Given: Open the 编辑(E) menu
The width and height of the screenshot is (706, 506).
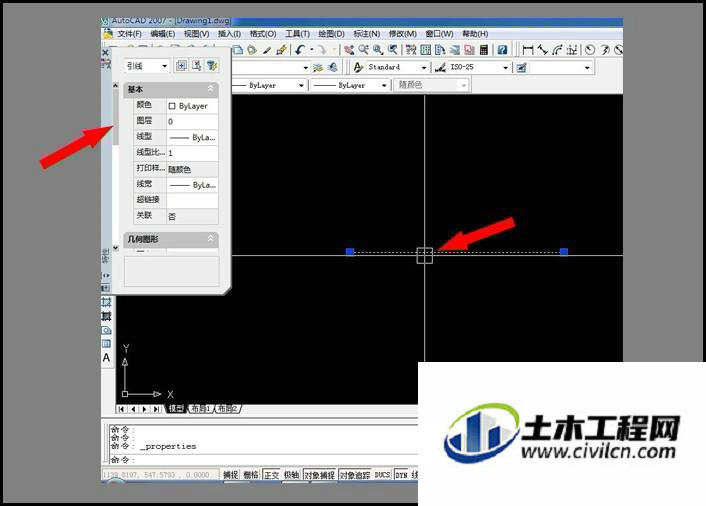Looking at the screenshot, I should [x=162, y=34].
